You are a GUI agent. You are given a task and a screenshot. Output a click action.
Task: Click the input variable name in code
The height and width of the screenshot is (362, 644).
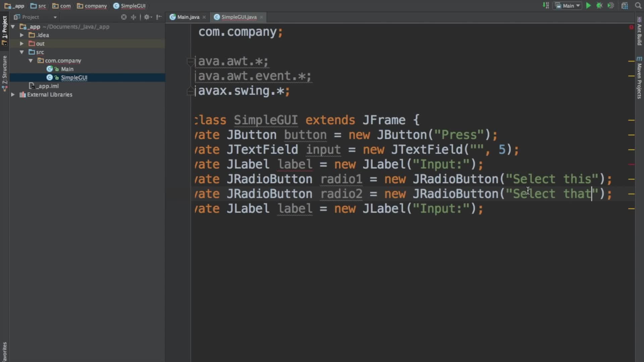323,149
